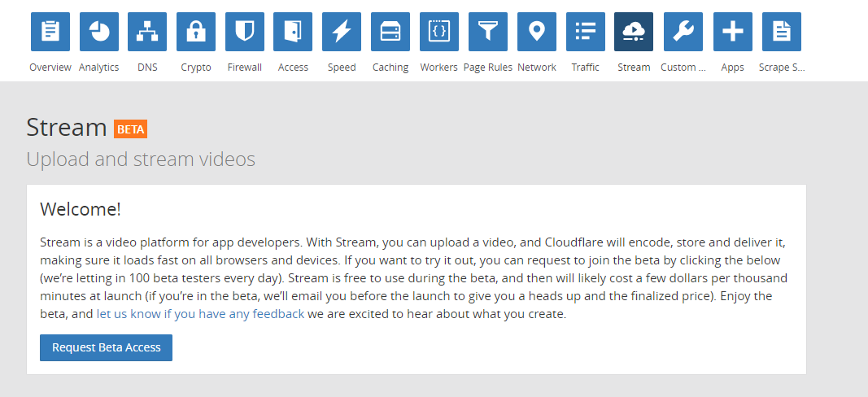The image size is (868, 397).
Task: Open the Access door icon
Action: coord(293,32)
